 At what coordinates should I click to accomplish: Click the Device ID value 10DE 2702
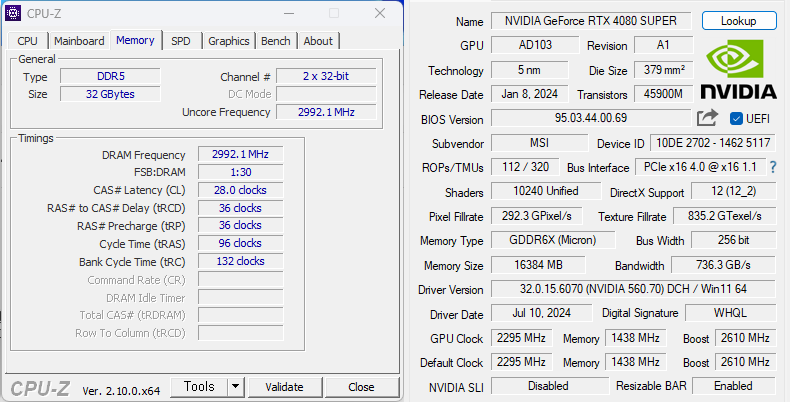[x=713, y=143]
